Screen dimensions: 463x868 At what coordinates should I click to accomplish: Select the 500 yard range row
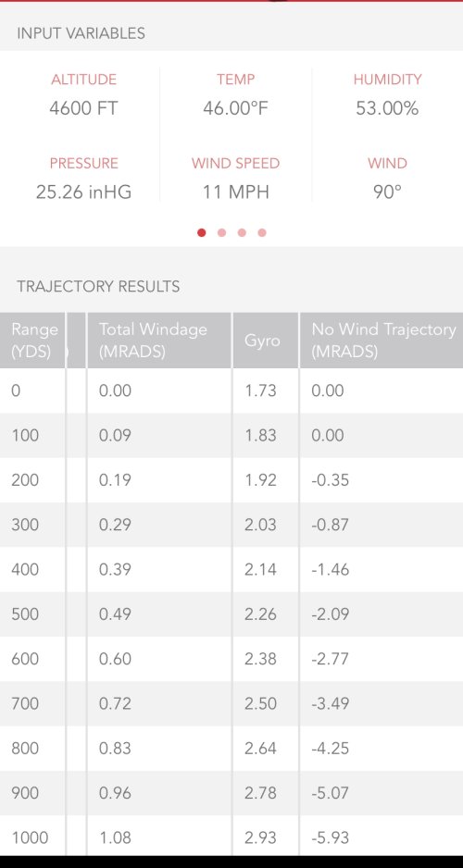(x=231, y=614)
